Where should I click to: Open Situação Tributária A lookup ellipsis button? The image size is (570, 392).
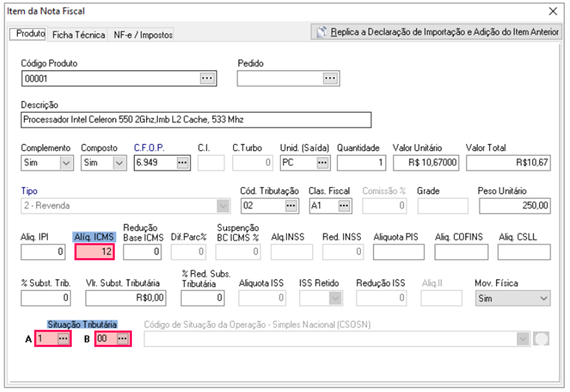pyautogui.click(x=64, y=339)
